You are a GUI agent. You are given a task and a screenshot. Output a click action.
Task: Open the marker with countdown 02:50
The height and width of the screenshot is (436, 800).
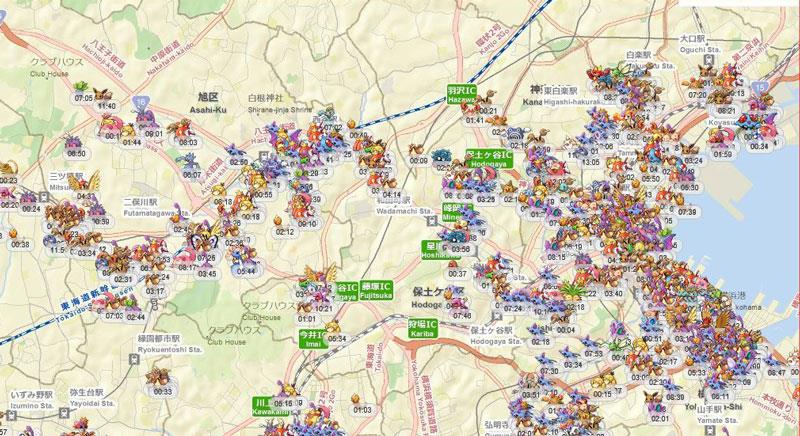click(238, 156)
